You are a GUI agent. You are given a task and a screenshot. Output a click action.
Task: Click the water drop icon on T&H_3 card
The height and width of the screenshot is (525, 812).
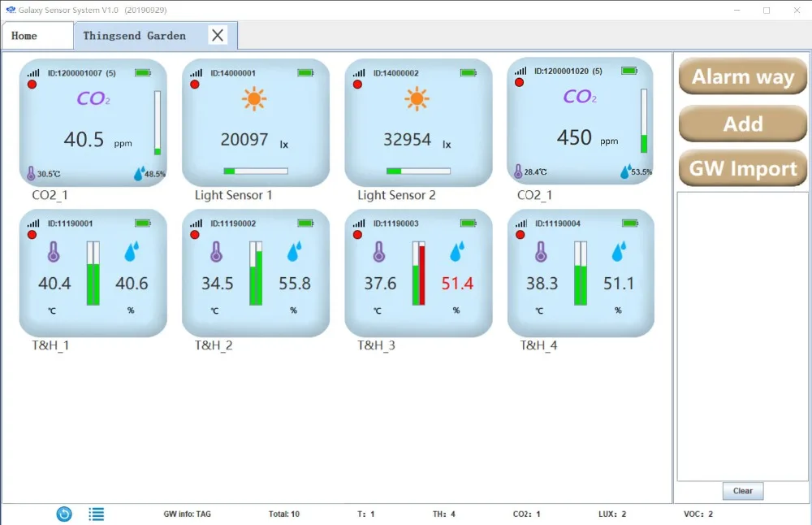[457, 251]
